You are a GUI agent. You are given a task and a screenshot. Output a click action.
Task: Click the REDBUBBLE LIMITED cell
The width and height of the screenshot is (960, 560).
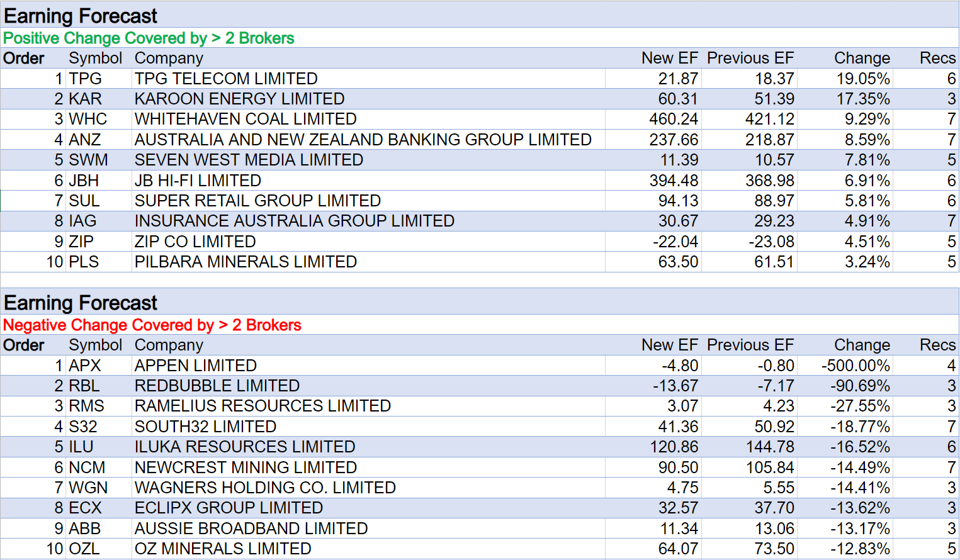coord(217,386)
